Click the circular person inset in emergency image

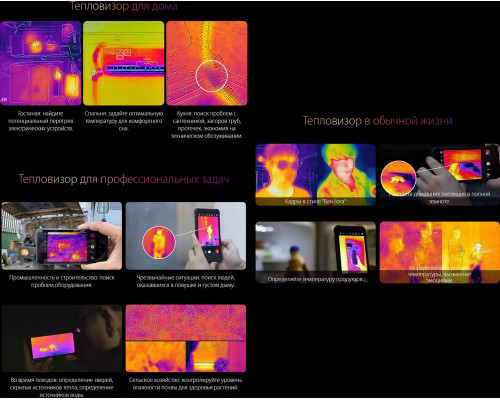[159, 242]
